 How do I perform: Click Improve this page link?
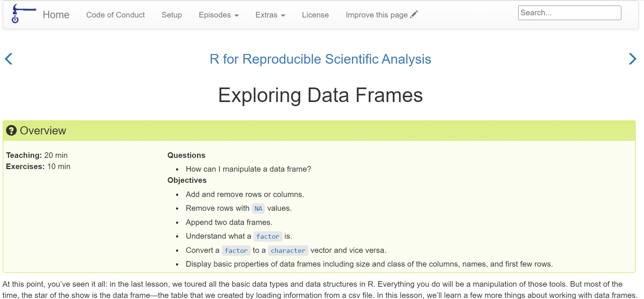click(x=382, y=15)
